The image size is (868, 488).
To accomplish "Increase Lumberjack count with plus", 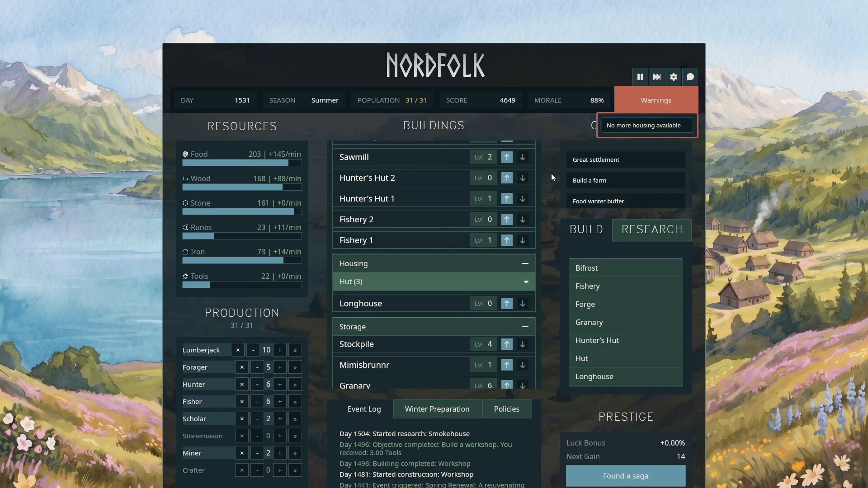I will pyautogui.click(x=280, y=350).
